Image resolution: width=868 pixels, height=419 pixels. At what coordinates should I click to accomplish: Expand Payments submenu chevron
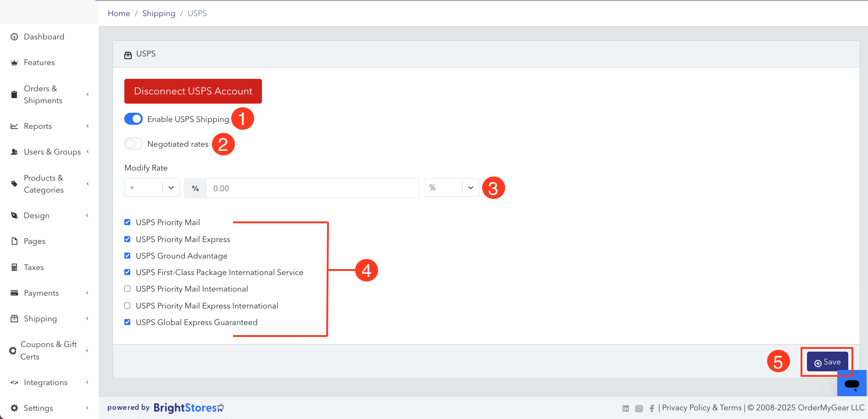tap(87, 293)
